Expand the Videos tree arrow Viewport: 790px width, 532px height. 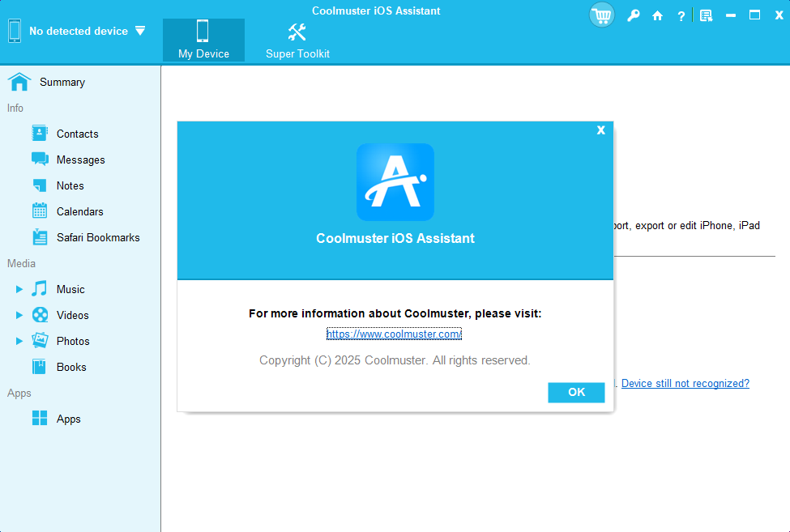[x=19, y=315]
